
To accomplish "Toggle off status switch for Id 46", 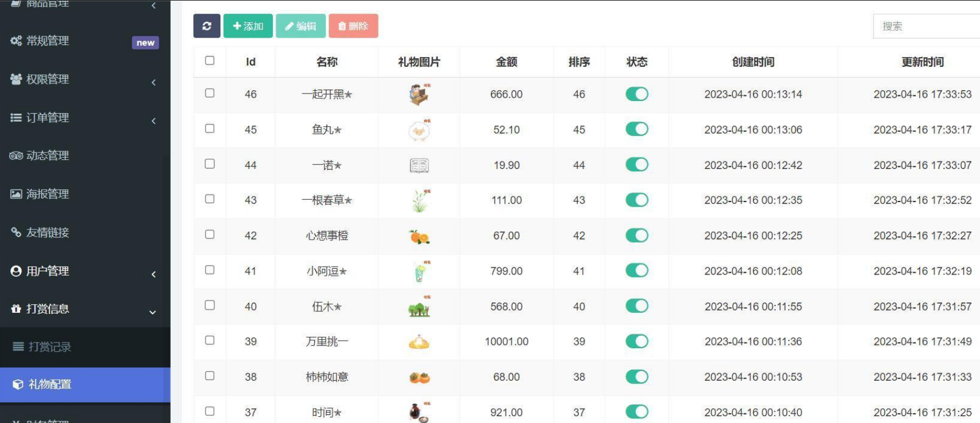I will [x=636, y=94].
